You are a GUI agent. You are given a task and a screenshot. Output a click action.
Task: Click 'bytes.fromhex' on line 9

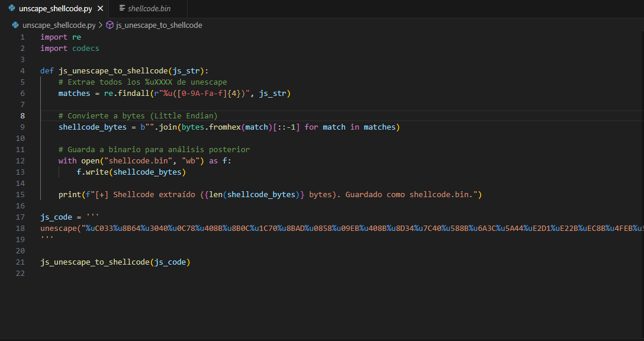(x=211, y=127)
